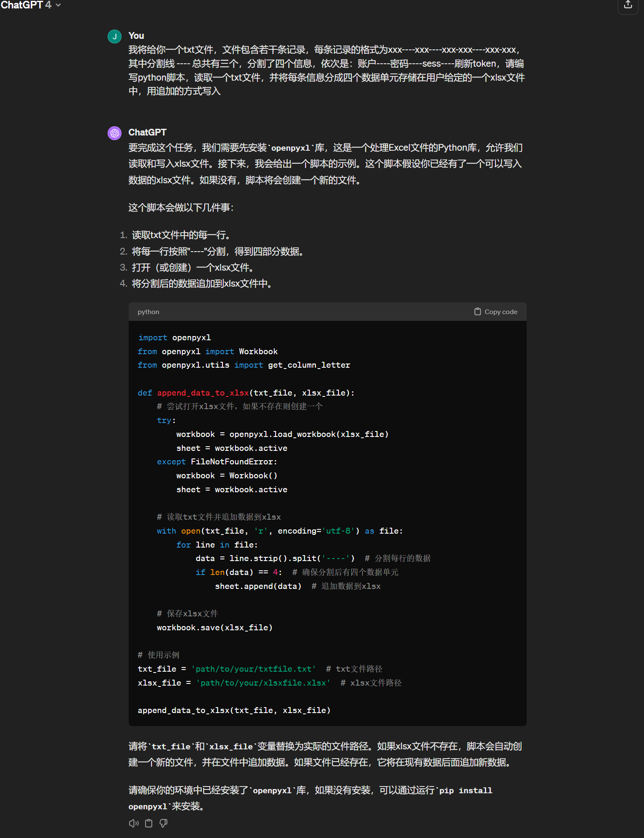Image resolution: width=644 pixels, height=838 pixels.
Task: Click the ChatGPT logo avatar
Action: click(x=115, y=133)
